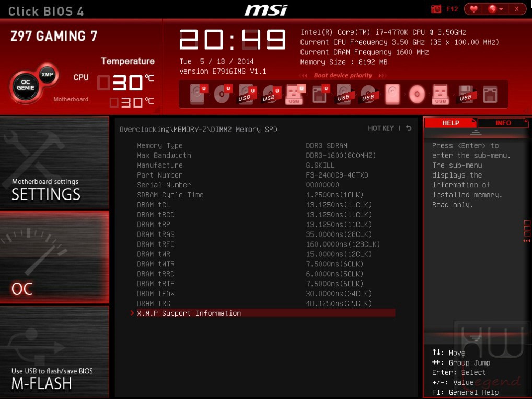Click the left arrows beside Boot device priority
Screen dimensions: 532x399
(303, 76)
